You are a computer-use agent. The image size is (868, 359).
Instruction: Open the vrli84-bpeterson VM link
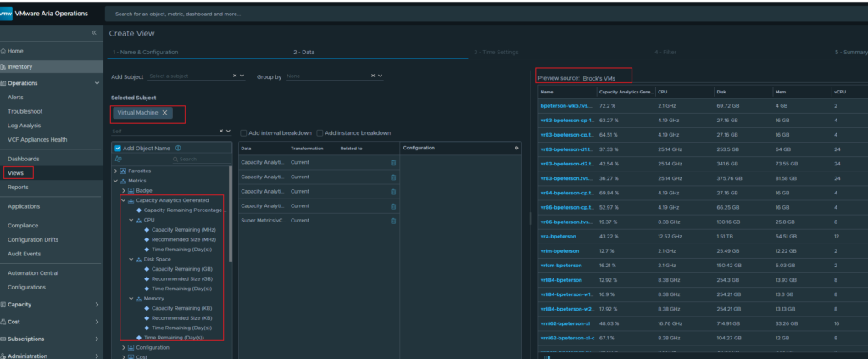pos(561,280)
